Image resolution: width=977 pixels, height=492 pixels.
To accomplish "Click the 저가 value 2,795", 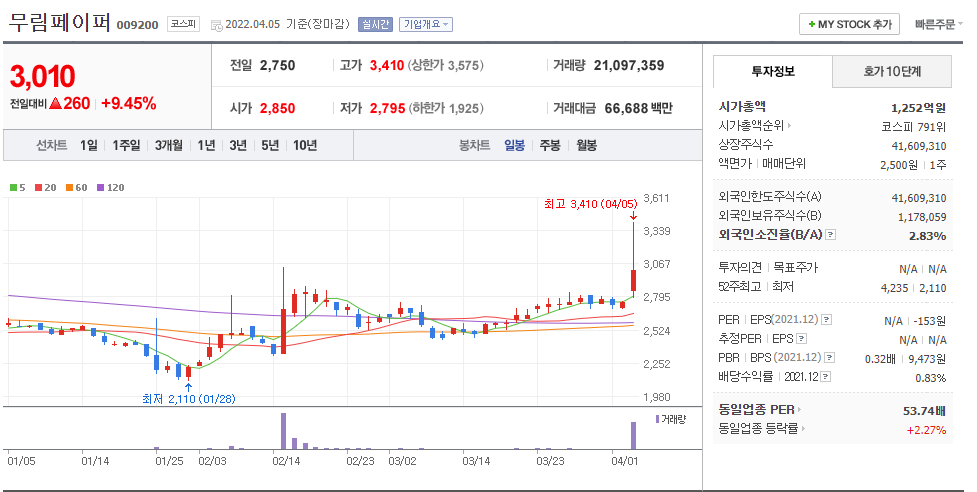I will (388, 108).
